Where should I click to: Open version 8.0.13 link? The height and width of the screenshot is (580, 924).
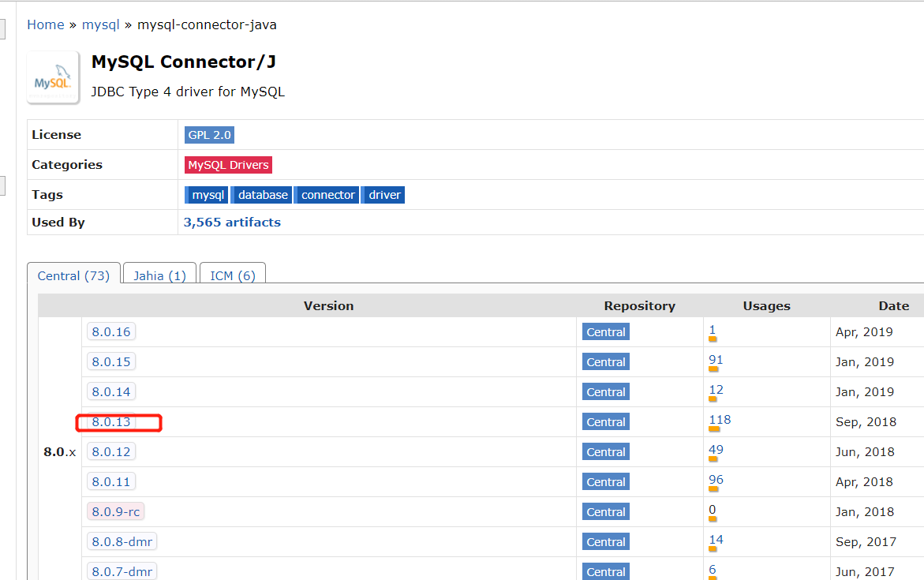pyautogui.click(x=111, y=422)
